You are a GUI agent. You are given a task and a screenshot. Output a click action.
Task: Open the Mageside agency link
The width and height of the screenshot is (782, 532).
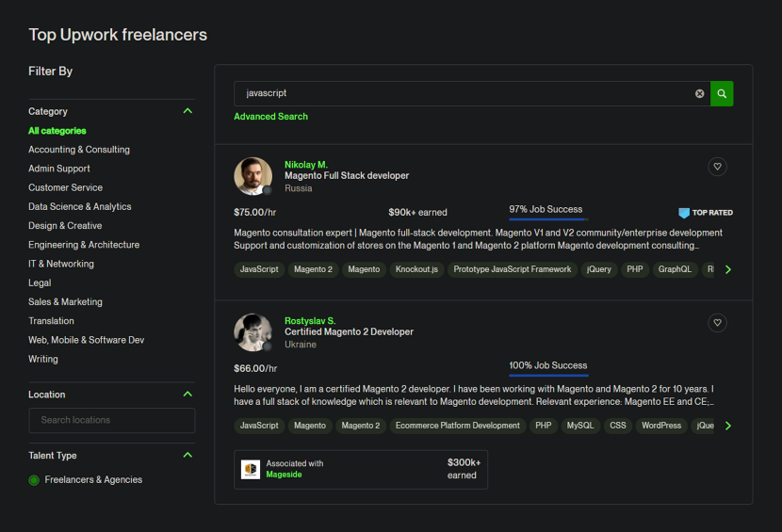click(284, 475)
